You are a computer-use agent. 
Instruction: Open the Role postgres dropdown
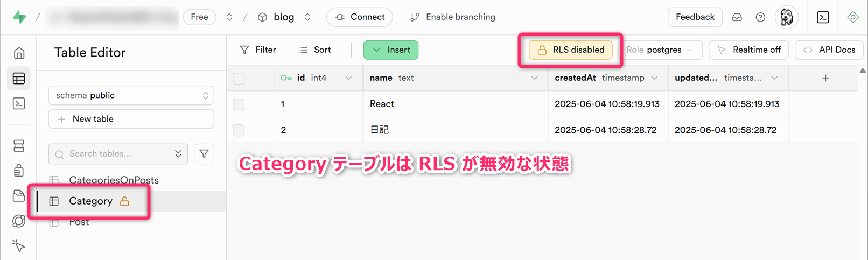click(663, 50)
